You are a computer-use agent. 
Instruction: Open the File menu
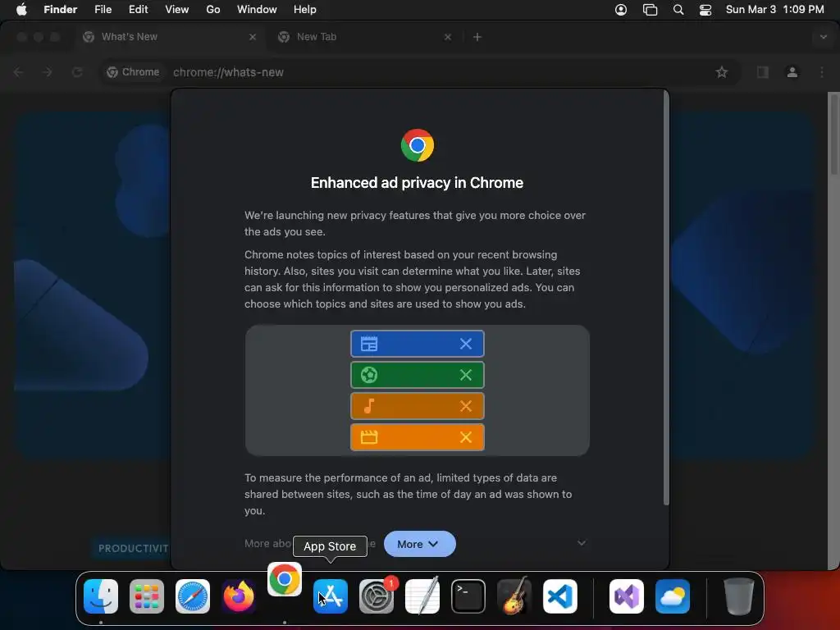103,10
